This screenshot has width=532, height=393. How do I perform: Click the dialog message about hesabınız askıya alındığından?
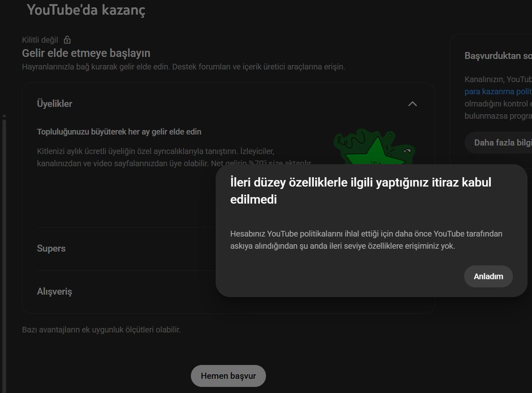tap(366, 240)
